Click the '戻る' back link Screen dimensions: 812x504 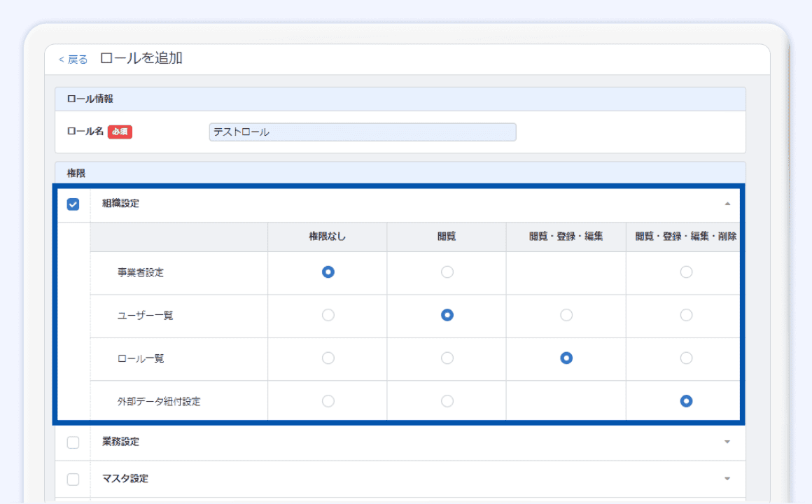[x=73, y=59]
